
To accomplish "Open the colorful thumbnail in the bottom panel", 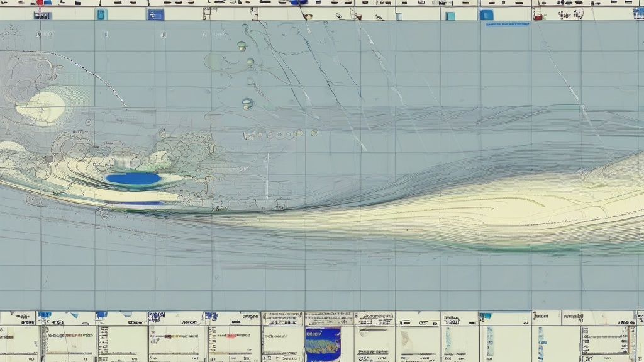I will point(323,344).
